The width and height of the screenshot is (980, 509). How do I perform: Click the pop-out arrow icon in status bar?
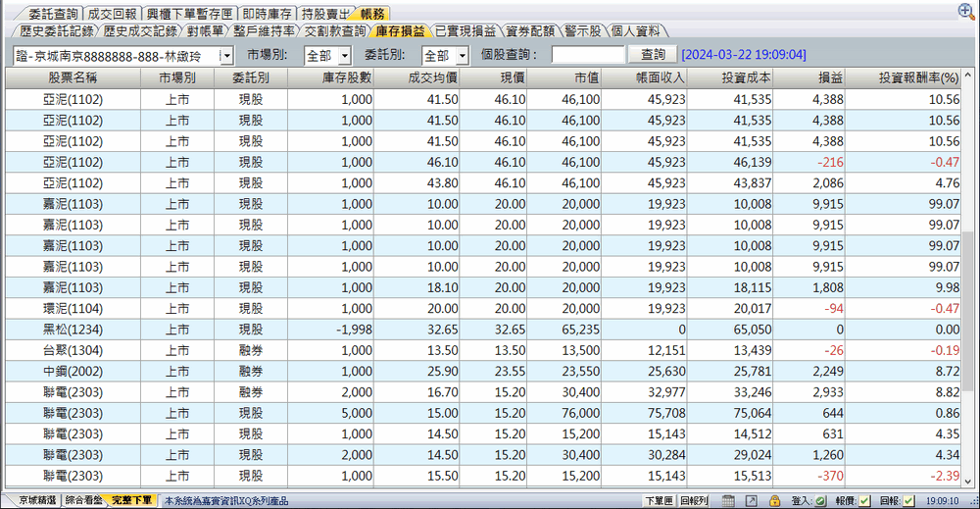pyautogui.click(x=751, y=501)
